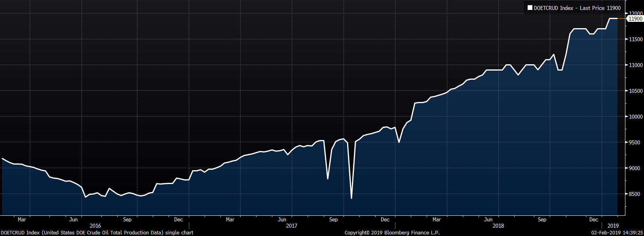
Task: Click the white DOETCRUD legend color swatch
Action: click(x=530, y=8)
